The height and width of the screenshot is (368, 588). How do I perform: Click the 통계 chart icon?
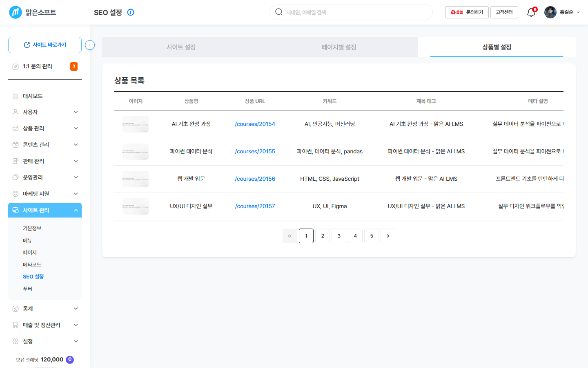pos(16,309)
